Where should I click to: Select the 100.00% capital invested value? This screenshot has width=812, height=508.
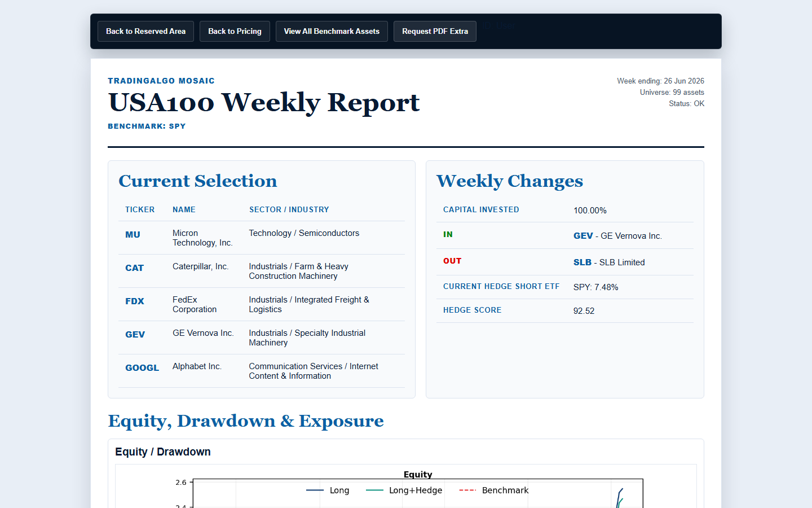[x=590, y=211]
